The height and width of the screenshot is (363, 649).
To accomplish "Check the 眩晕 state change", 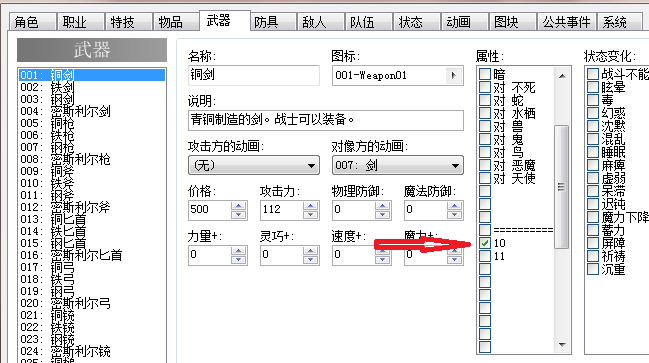I will [593, 87].
